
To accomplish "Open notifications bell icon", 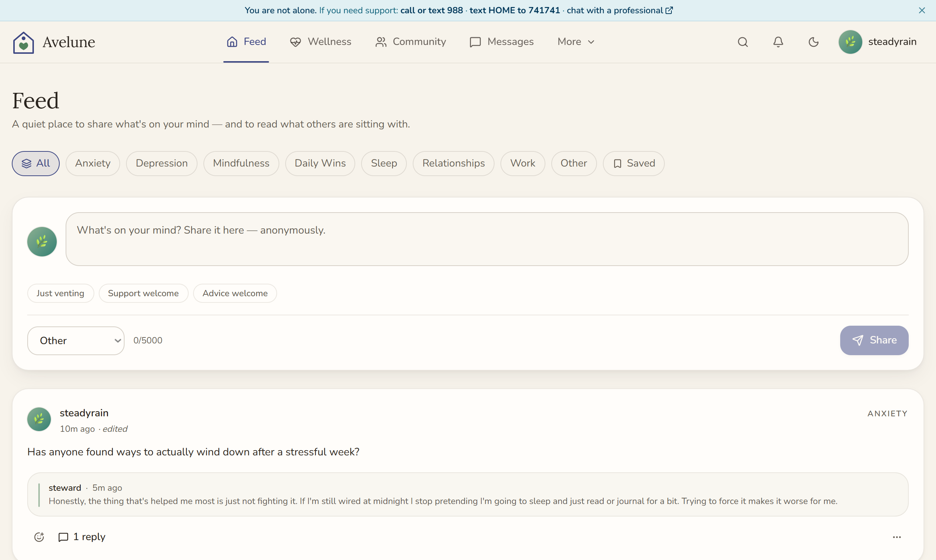I will [778, 42].
